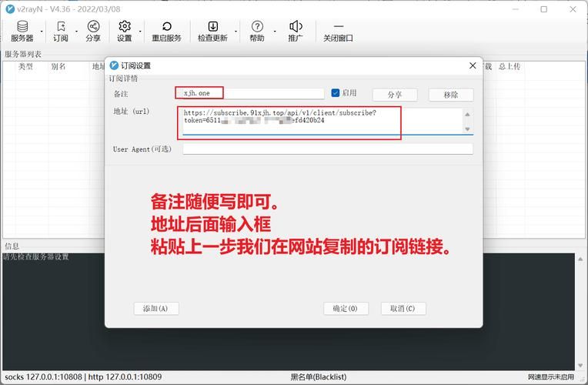Click the 重启服务 (Restart service) icon

166,31
